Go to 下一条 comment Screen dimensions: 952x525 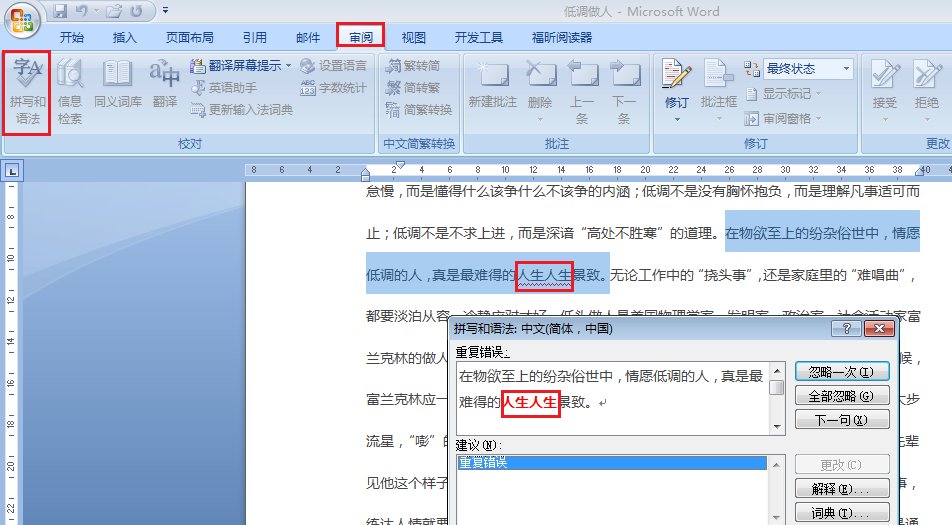point(624,91)
